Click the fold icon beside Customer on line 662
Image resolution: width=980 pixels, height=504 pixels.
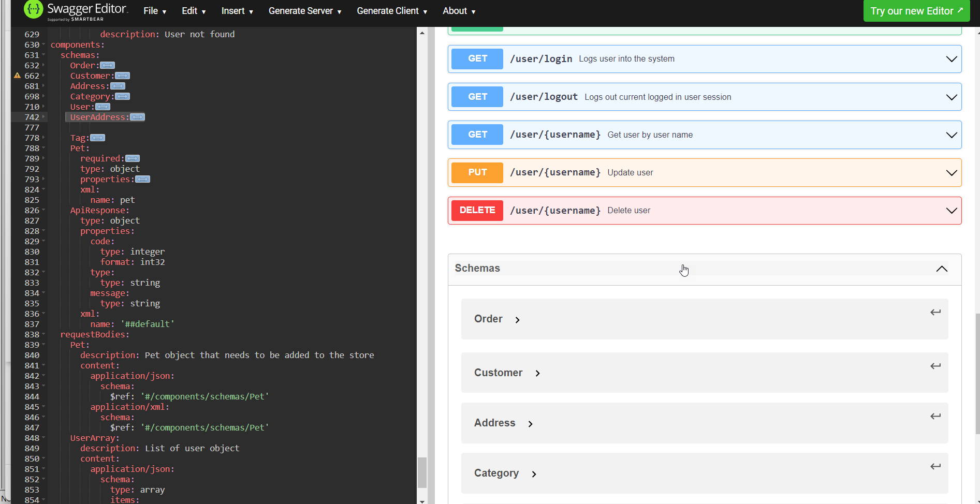(x=122, y=76)
